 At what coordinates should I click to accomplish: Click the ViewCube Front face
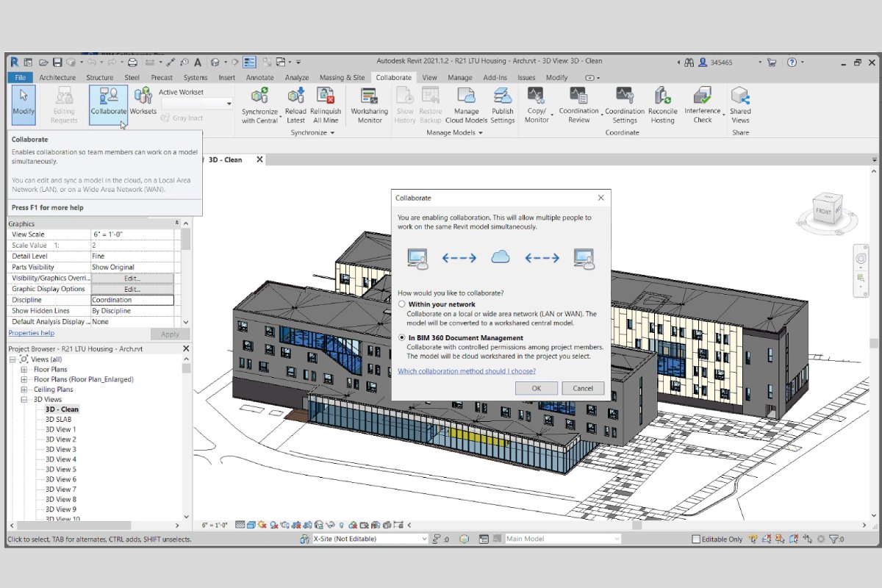pyautogui.click(x=823, y=212)
